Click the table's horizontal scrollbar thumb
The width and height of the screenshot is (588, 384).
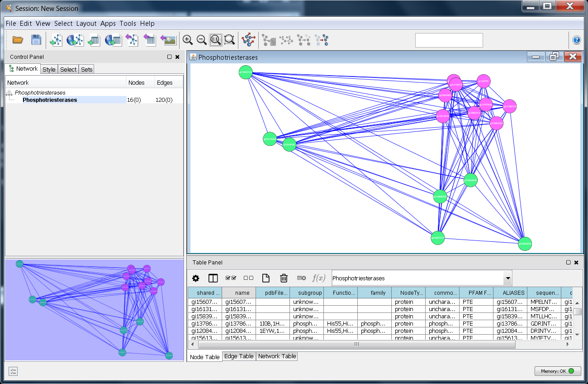pyautogui.click(x=356, y=345)
